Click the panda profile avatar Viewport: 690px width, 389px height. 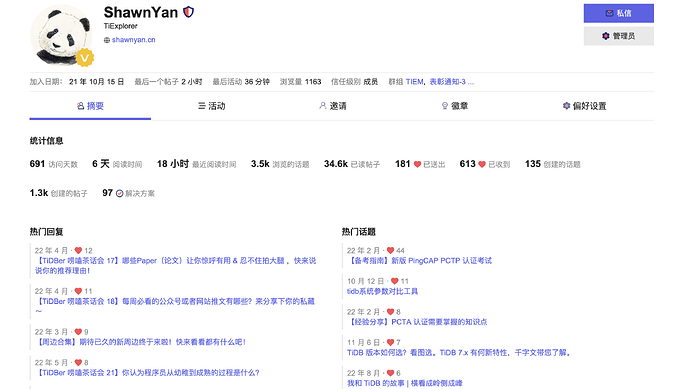[x=61, y=36]
